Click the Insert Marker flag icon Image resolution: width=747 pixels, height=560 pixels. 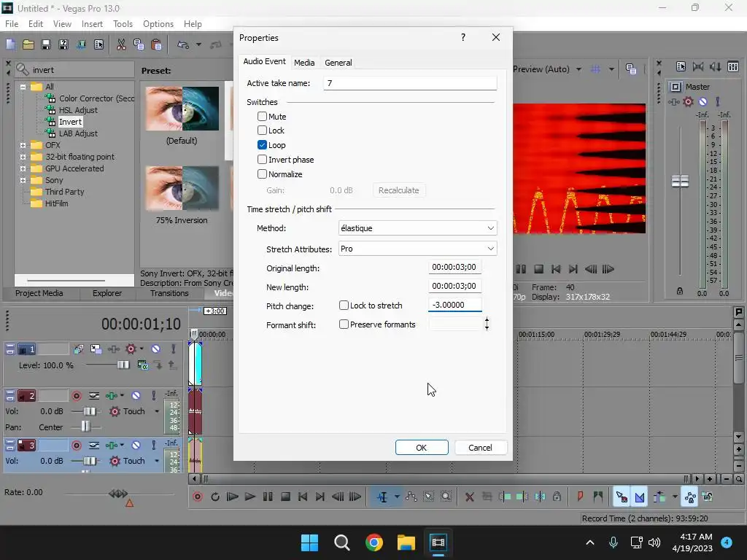coord(580,497)
